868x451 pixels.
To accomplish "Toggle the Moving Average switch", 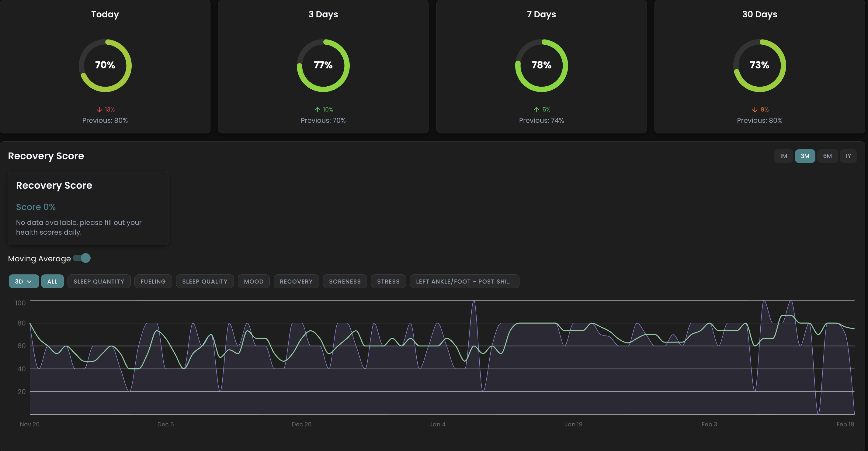I will 82,258.
